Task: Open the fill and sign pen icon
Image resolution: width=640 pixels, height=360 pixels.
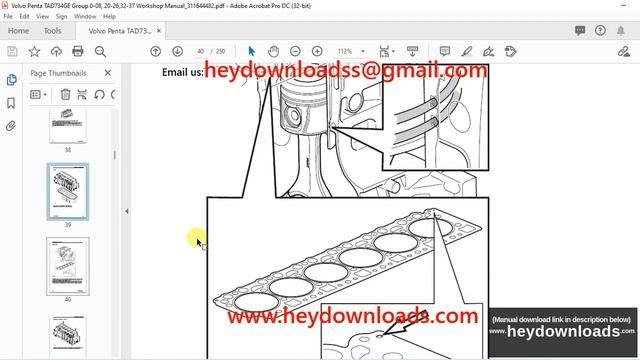Action: click(624, 51)
